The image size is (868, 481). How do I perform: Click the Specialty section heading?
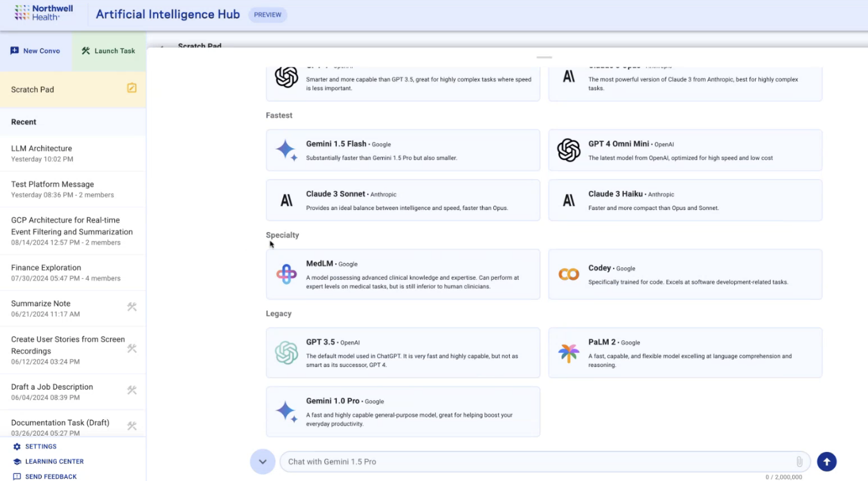(x=283, y=235)
